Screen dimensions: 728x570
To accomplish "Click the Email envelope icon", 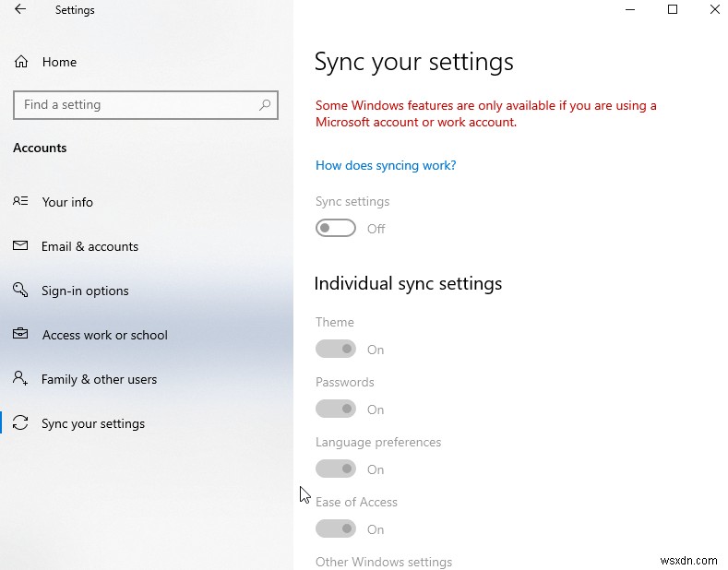I will 20,245.
